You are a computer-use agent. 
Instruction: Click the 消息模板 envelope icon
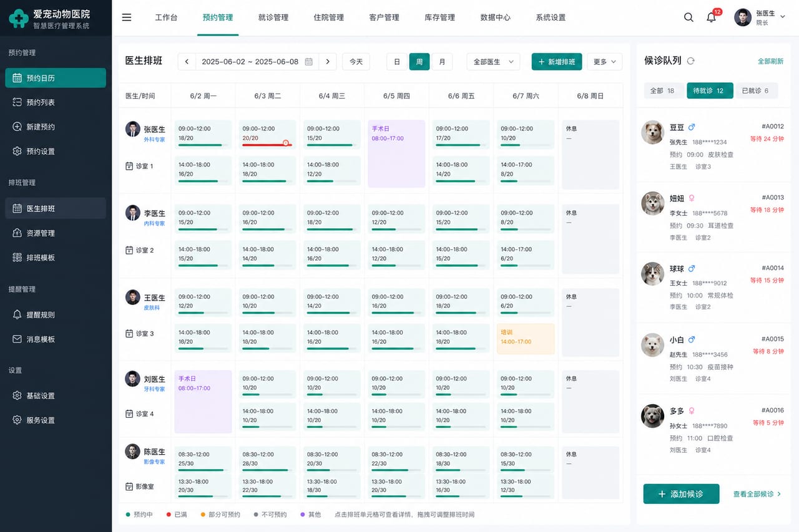(17, 339)
